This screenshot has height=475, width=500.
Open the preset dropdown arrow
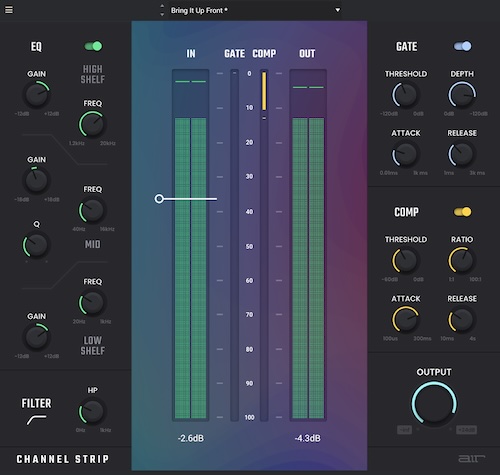coord(337,10)
